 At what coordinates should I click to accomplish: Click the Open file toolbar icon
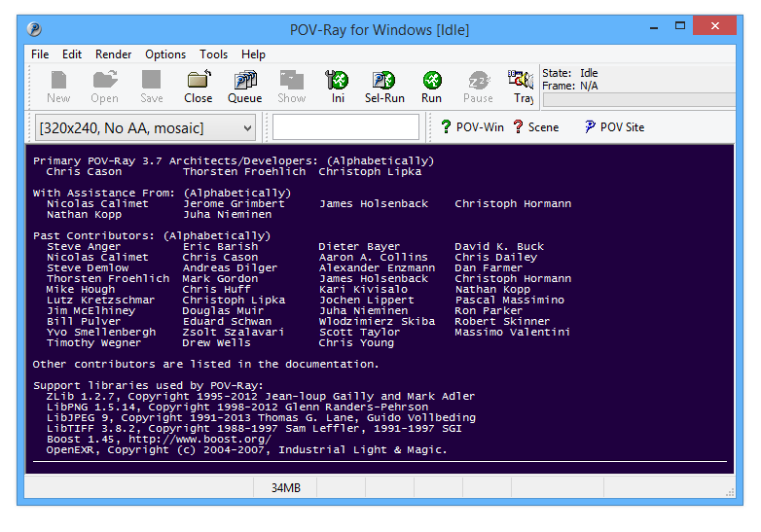(105, 81)
